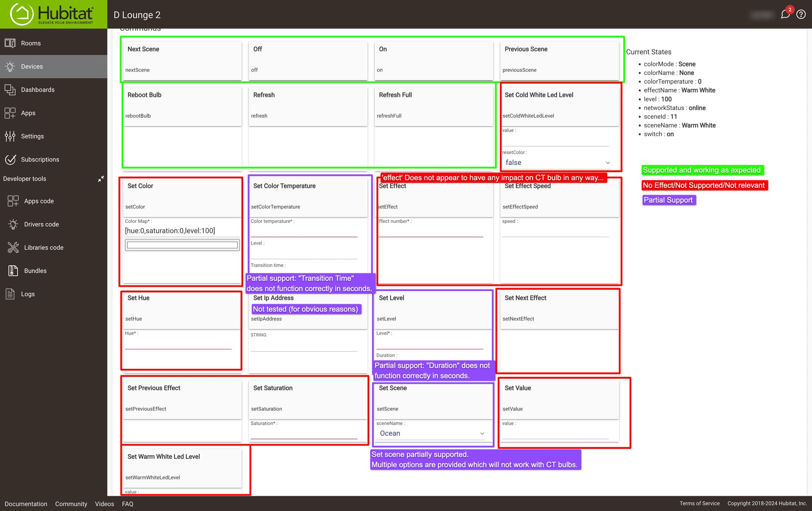Click the help question mark icon
The image size is (812, 511).
point(801,14)
